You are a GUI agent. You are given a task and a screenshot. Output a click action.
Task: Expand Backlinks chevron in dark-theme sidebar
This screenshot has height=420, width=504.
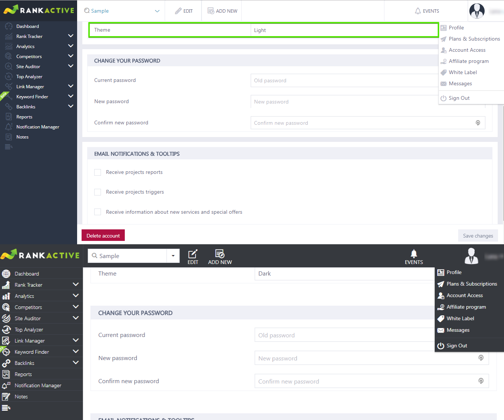76,363
